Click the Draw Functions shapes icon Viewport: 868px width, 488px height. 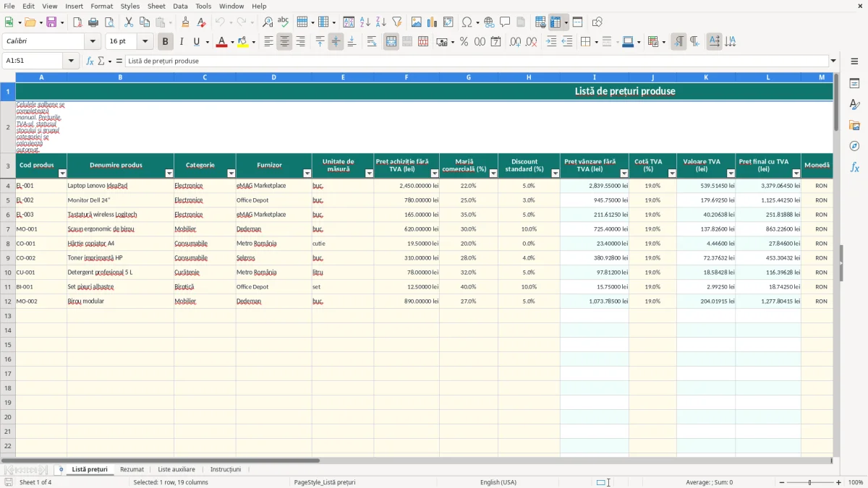(x=597, y=22)
